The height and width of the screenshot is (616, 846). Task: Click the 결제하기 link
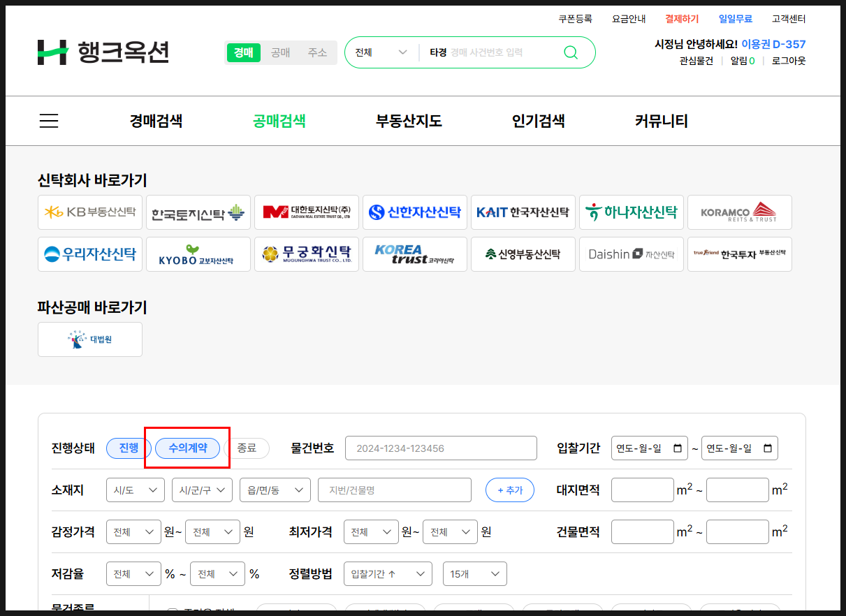pos(682,19)
